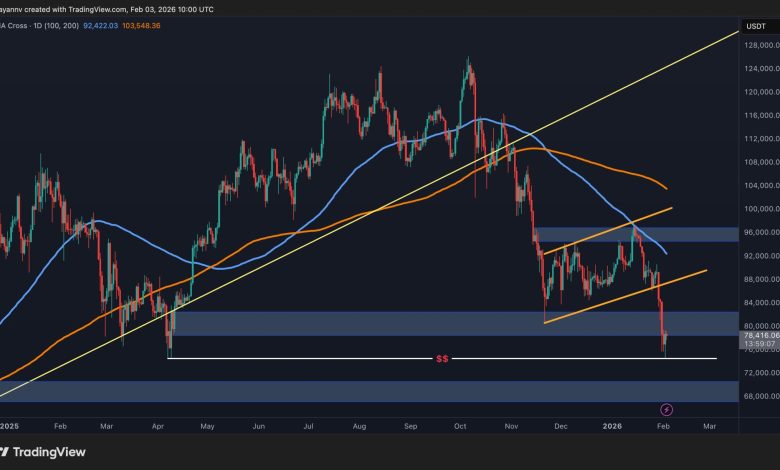This screenshot has width=780, height=470.
Task: Click the purple lightning event icon
Action: tap(668, 409)
